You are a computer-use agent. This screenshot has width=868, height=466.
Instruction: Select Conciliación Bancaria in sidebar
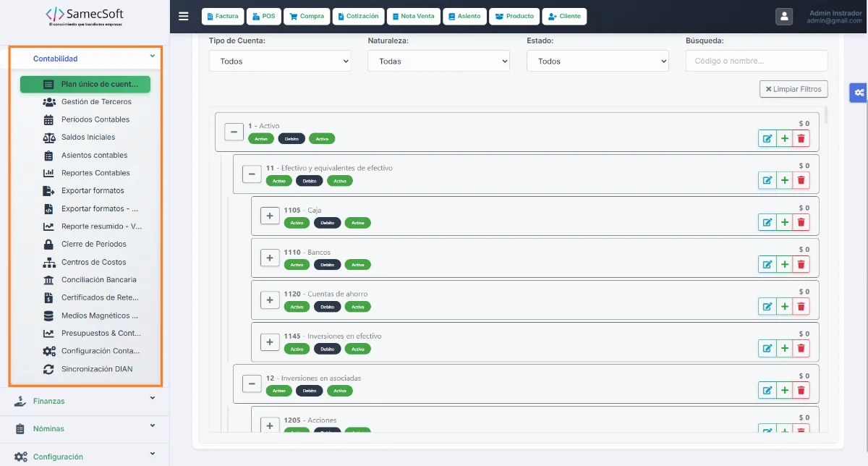coord(85,280)
